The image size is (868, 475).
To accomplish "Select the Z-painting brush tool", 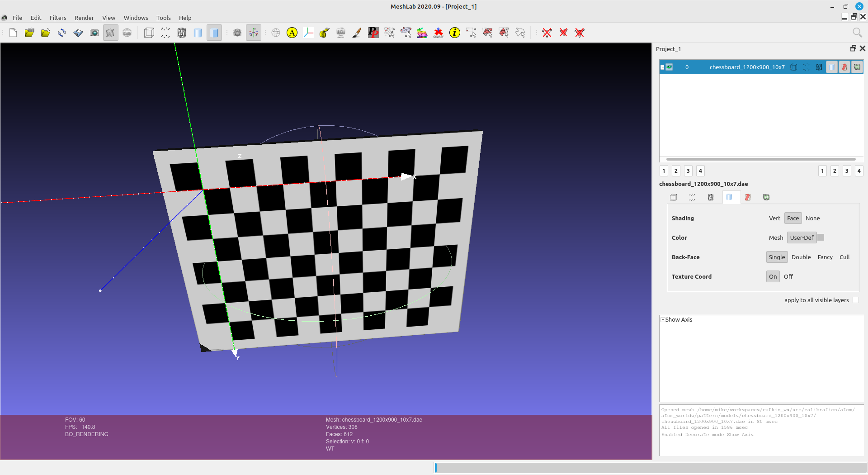I will pyautogui.click(x=357, y=33).
